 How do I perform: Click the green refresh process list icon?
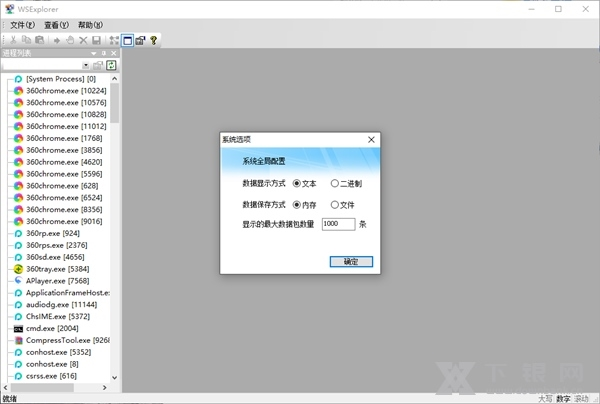coord(111,65)
